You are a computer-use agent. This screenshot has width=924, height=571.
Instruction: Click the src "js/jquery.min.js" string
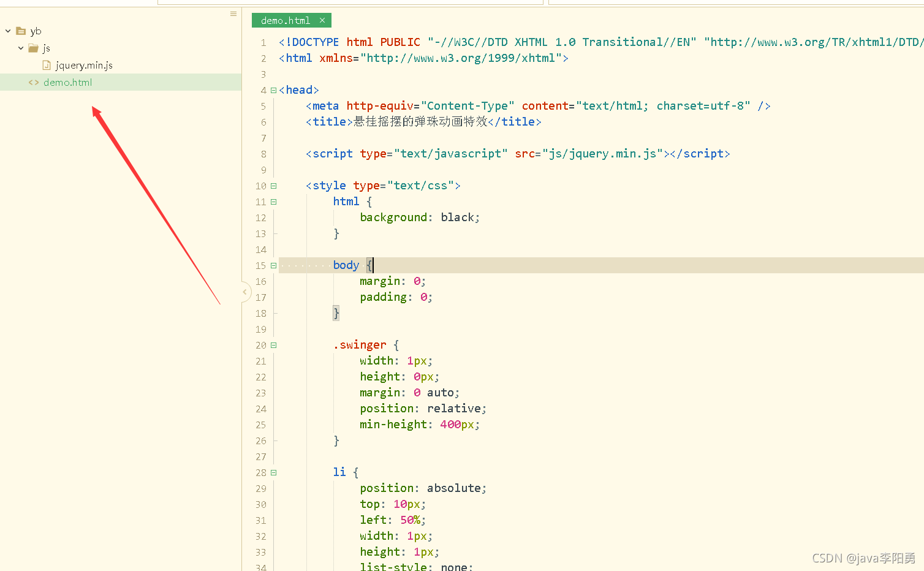603,154
